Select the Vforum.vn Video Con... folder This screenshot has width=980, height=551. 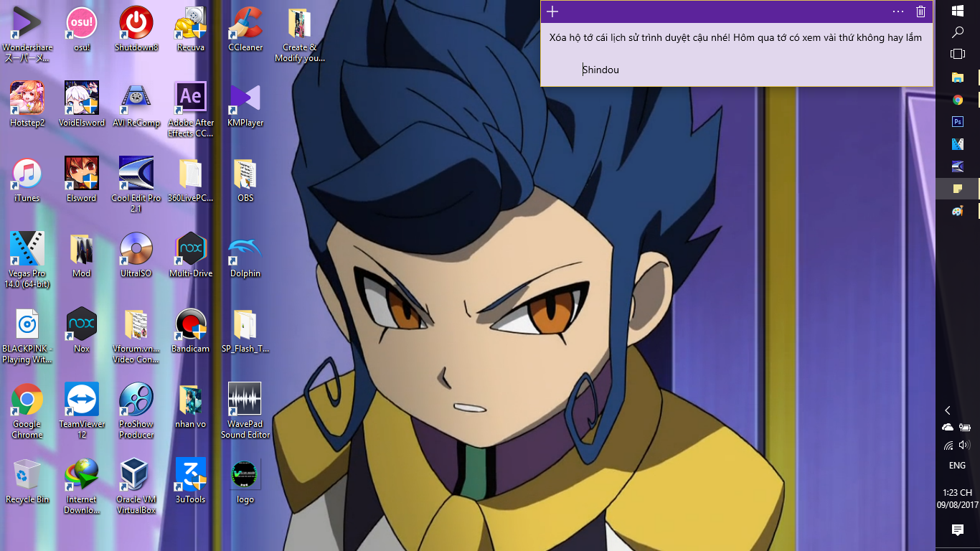pyautogui.click(x=136, y=336)
